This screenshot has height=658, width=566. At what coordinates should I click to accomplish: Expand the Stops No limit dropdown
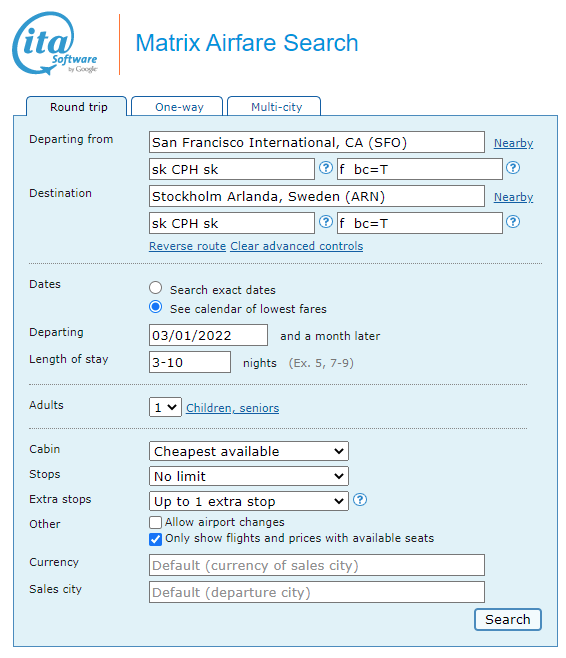249,476
